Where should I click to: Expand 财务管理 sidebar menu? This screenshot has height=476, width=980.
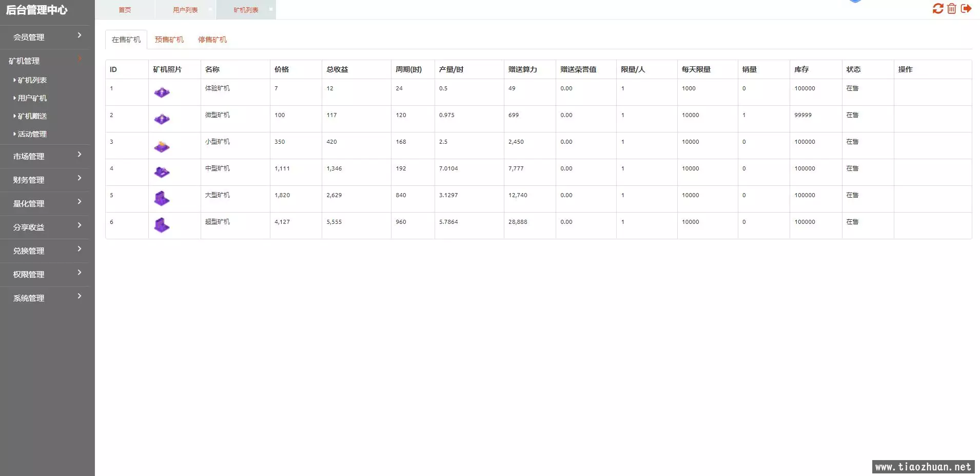point(45,180)
